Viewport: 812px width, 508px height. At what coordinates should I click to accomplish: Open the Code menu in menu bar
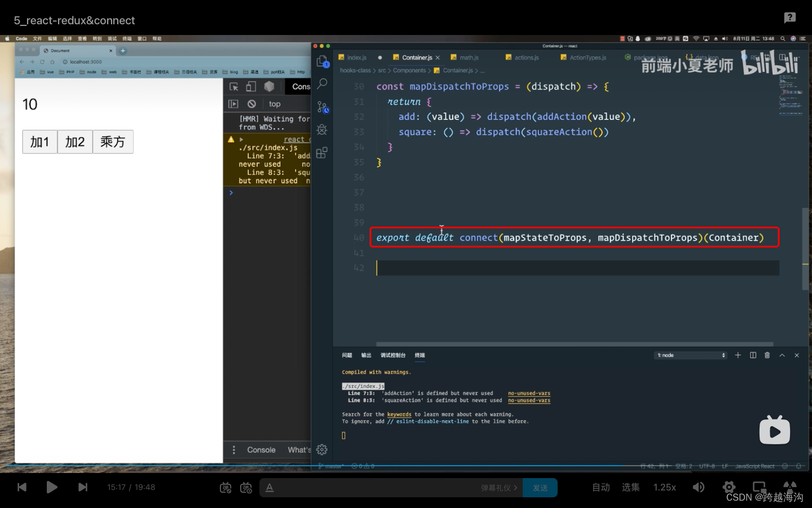point(21,38)
